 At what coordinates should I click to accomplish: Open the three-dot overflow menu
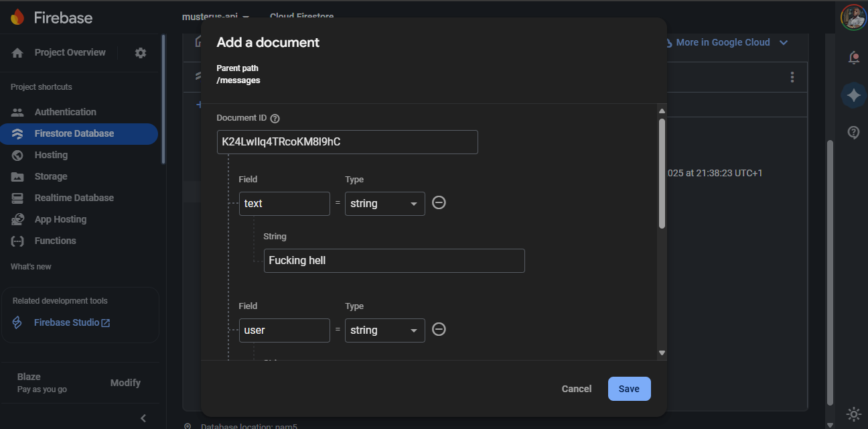click(x=792, y=77)
